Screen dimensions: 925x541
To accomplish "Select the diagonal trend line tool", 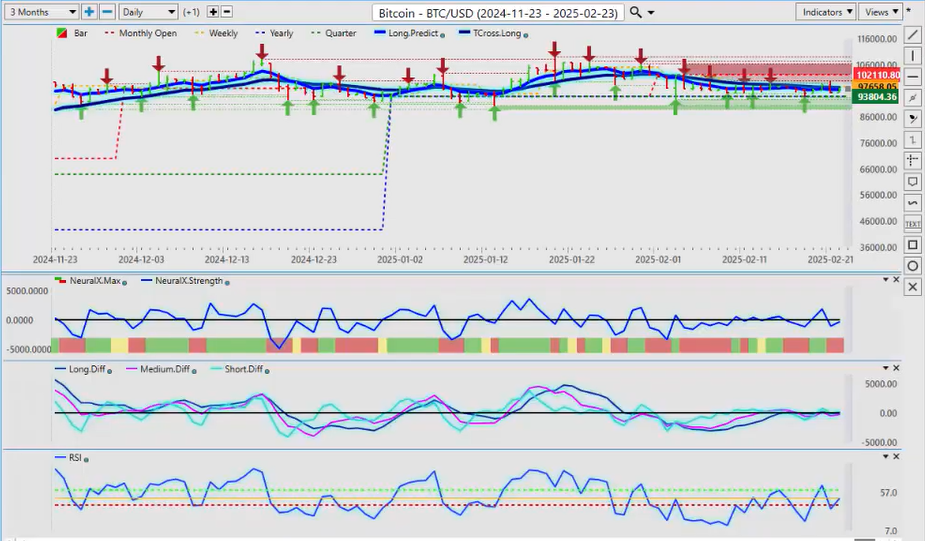I will point(913,35).
